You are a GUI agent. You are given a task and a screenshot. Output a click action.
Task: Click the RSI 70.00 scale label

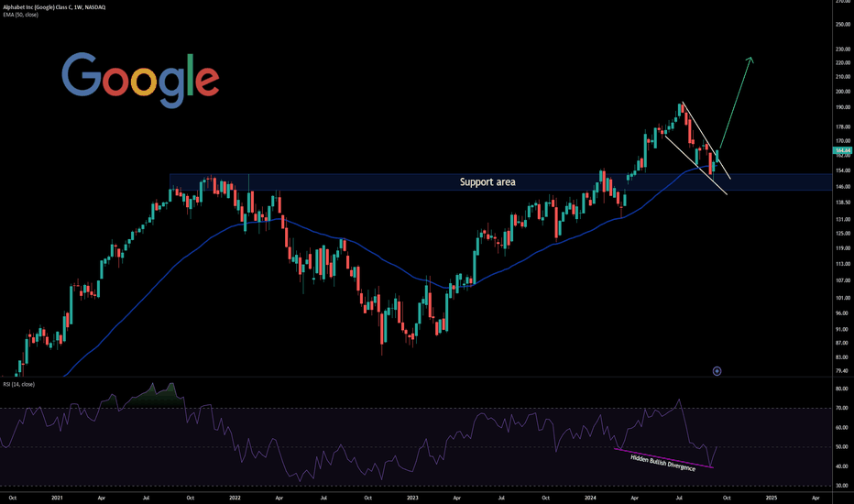click(841, 408)
